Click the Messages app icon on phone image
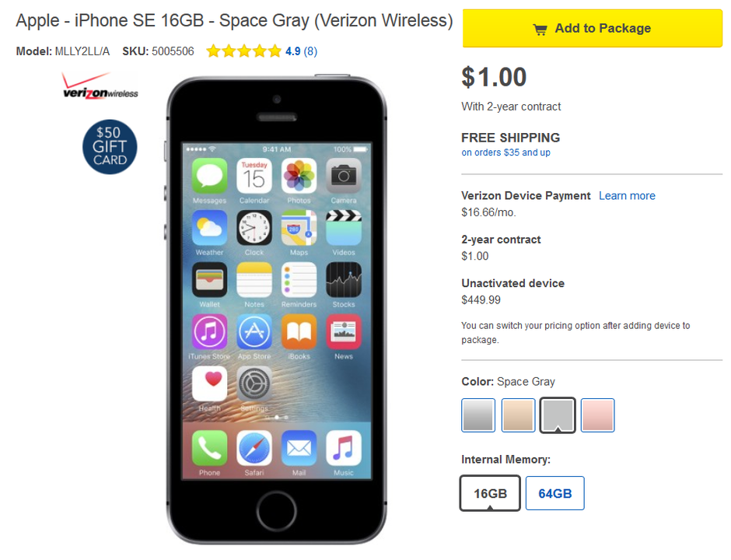Image resolution: width=731 pixels, height=560 pixels. pos(210,175)
